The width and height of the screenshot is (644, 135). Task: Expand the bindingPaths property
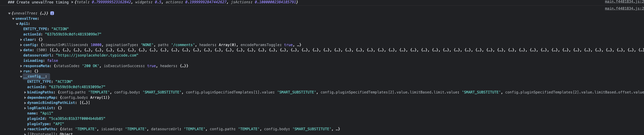pyautogui.click(x=25, y=92)
